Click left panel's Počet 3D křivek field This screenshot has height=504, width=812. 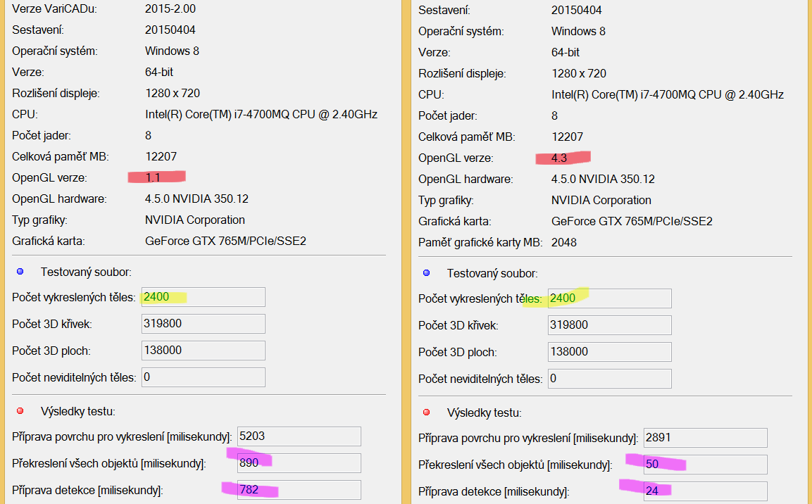203,324
